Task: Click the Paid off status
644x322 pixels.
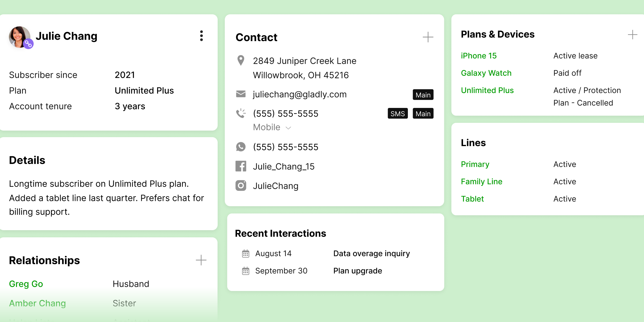Action: [567, 73]
